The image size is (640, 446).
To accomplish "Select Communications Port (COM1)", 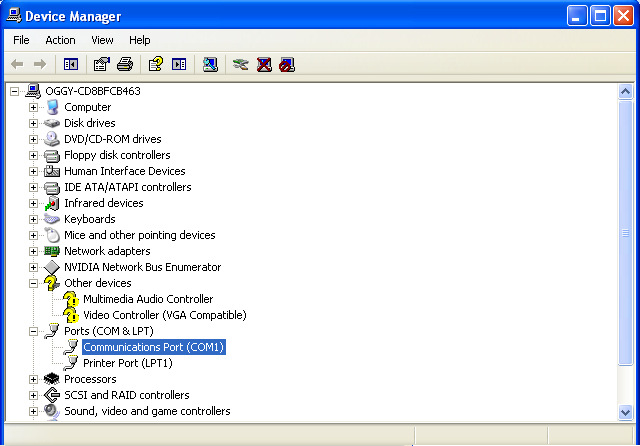I will point(154,347).
